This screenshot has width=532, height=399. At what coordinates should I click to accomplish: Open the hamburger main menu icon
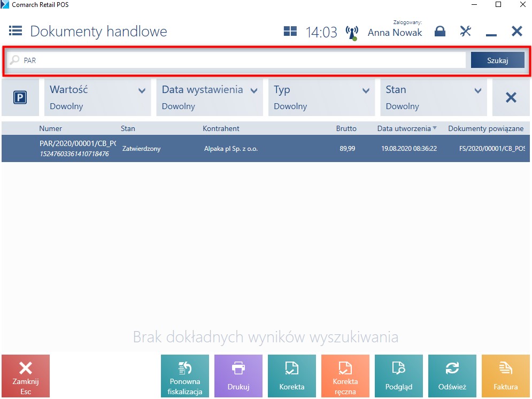click(16, 31)
